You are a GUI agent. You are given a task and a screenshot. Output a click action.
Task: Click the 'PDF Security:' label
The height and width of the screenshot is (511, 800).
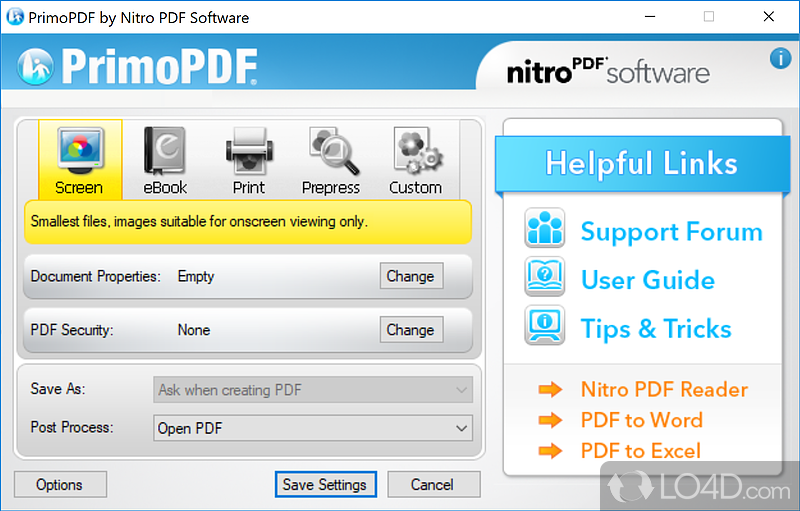pyautogui.click(x=72, y=330)
